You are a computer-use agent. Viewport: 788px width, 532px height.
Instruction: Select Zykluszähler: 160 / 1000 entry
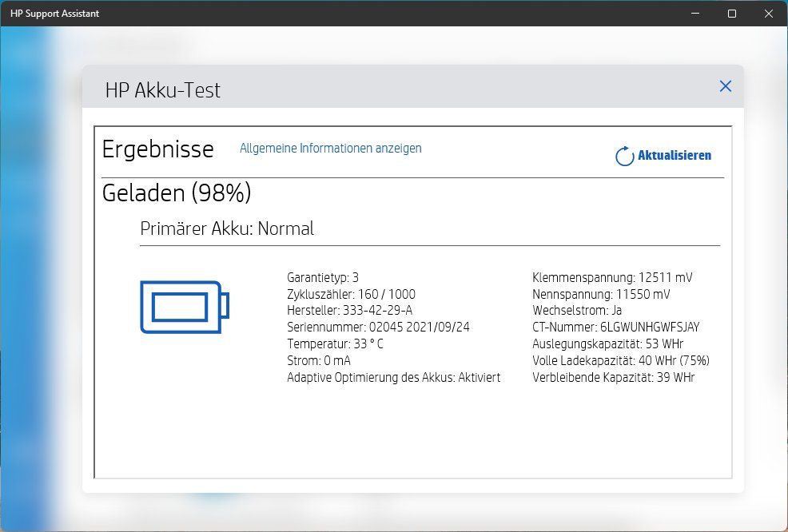[352, 294]
